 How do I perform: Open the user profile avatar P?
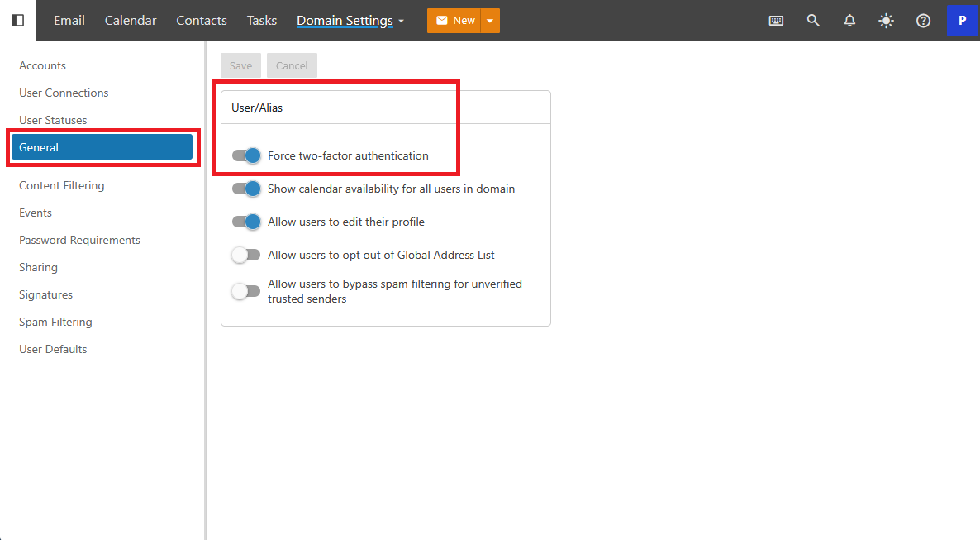coord(962,21)
